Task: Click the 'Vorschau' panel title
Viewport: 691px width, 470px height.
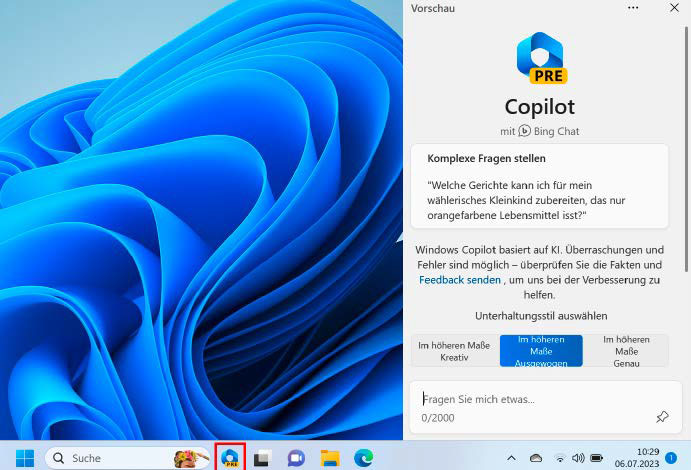Action: [x=433, y=8]
